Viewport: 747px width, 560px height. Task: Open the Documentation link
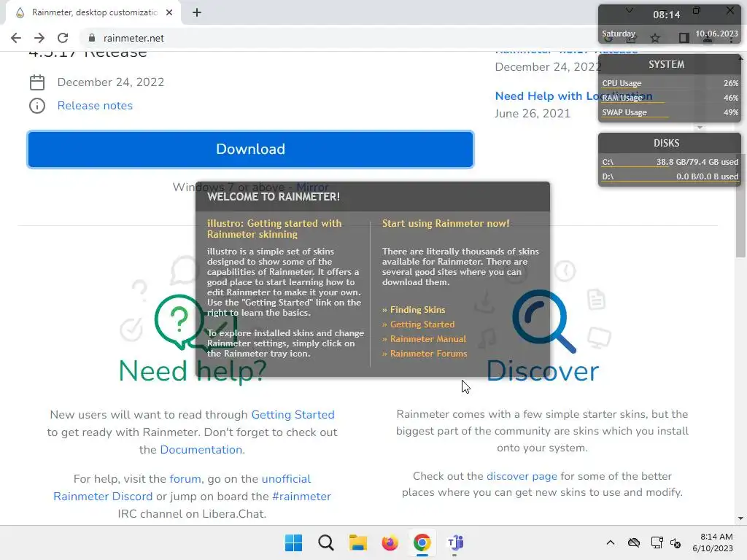(x=201, y=450)
